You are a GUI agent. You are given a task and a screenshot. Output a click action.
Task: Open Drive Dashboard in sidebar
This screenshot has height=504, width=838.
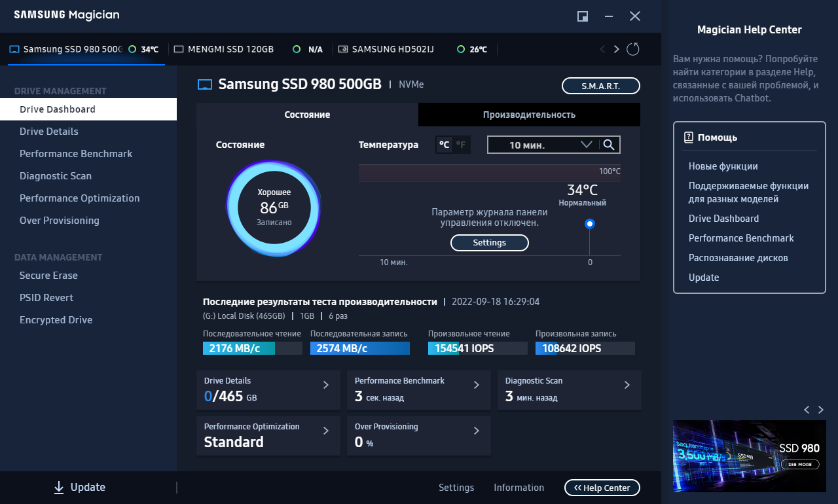[88, 109]
